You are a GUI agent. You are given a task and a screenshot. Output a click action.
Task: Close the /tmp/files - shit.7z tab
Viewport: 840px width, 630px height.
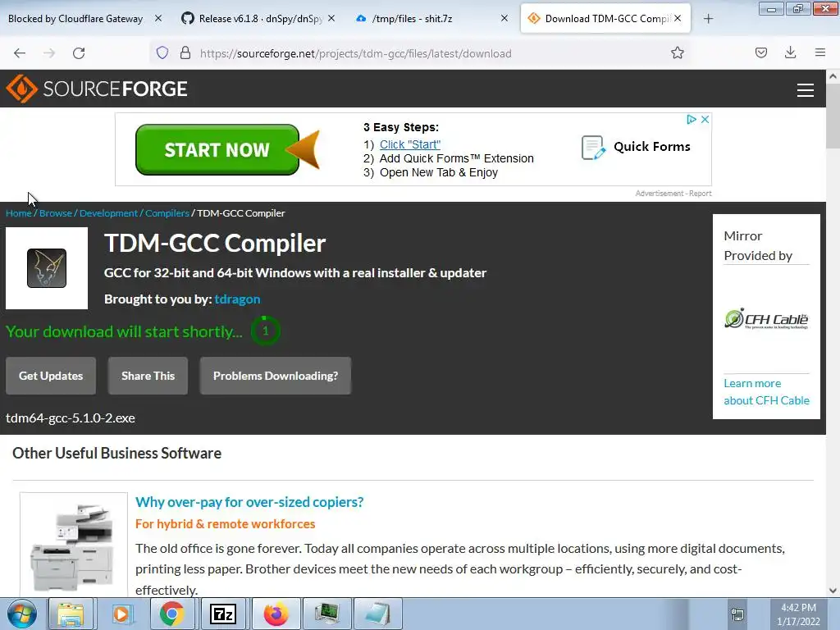[504, 18]
